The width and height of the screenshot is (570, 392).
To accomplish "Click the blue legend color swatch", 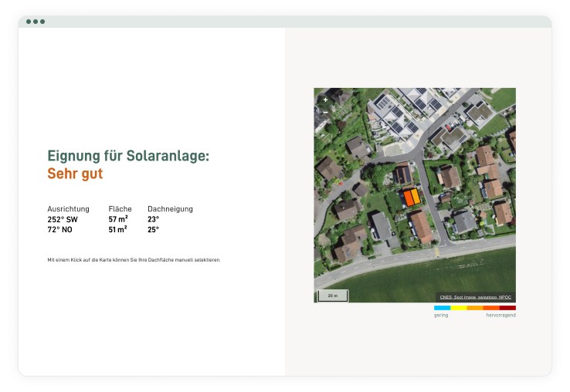I will pos(442,308).
